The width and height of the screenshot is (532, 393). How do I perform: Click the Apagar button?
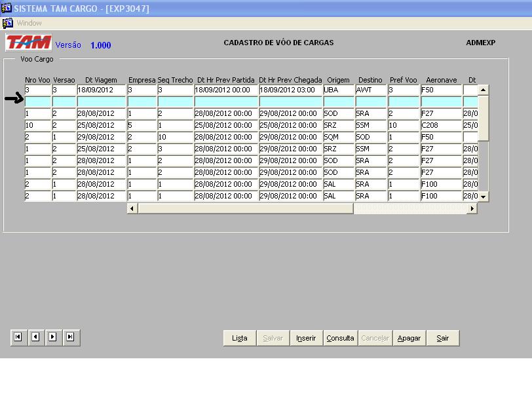click(x=409, y=338)
